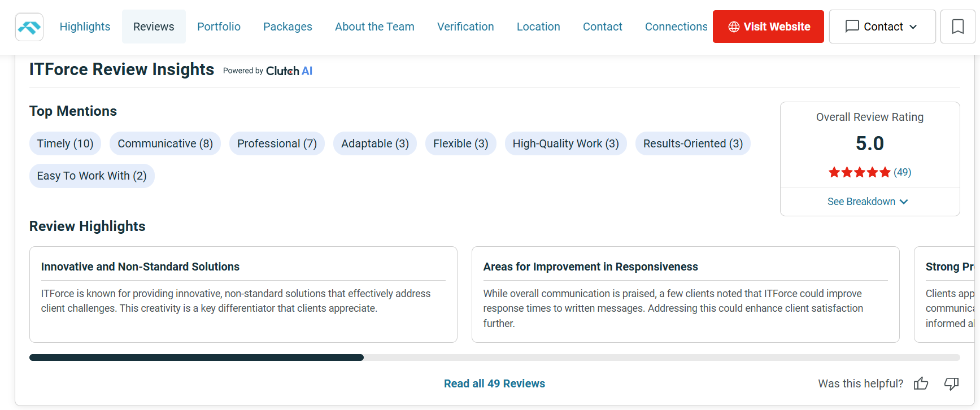Click the Top Mentions heading
This screenshot has height=410, width=980.
pyautogui.click(x=73, y=111)
